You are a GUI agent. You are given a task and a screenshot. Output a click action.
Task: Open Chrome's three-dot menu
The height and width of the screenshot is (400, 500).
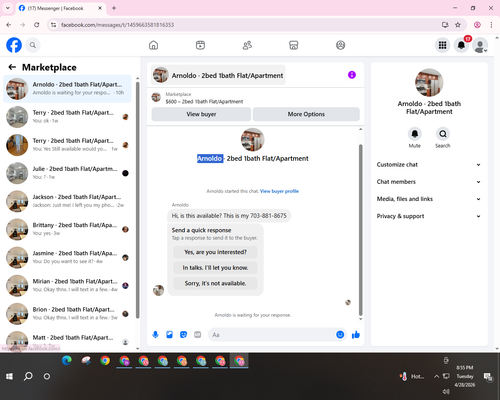[491, 25]
